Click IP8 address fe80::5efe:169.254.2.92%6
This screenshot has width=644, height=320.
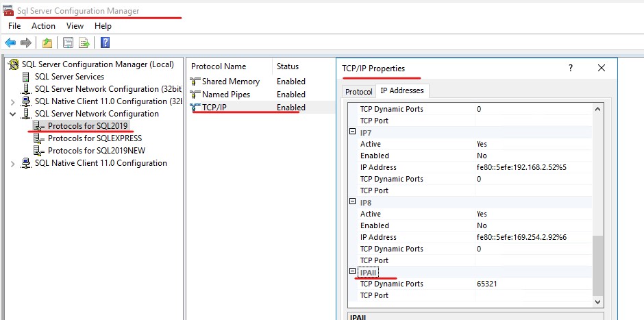tap(521, 237)
